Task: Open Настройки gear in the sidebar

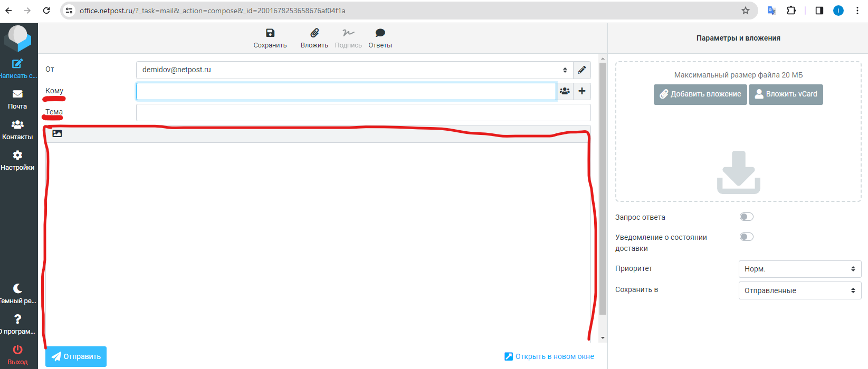Action: click(x=17, y=160)
